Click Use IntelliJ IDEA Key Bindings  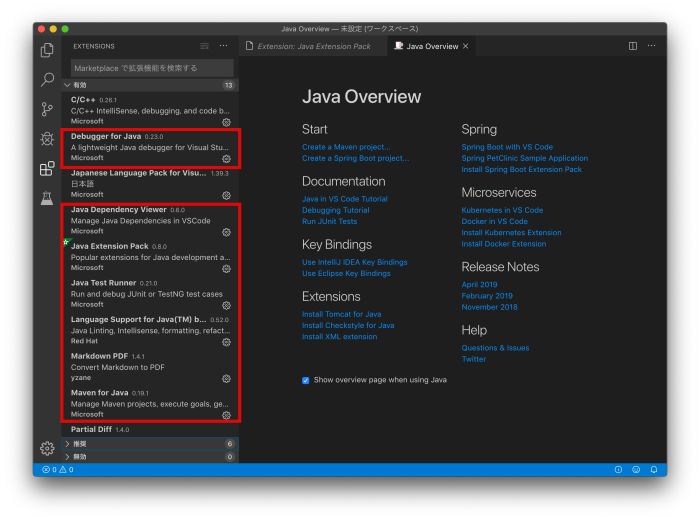[354, 262]
